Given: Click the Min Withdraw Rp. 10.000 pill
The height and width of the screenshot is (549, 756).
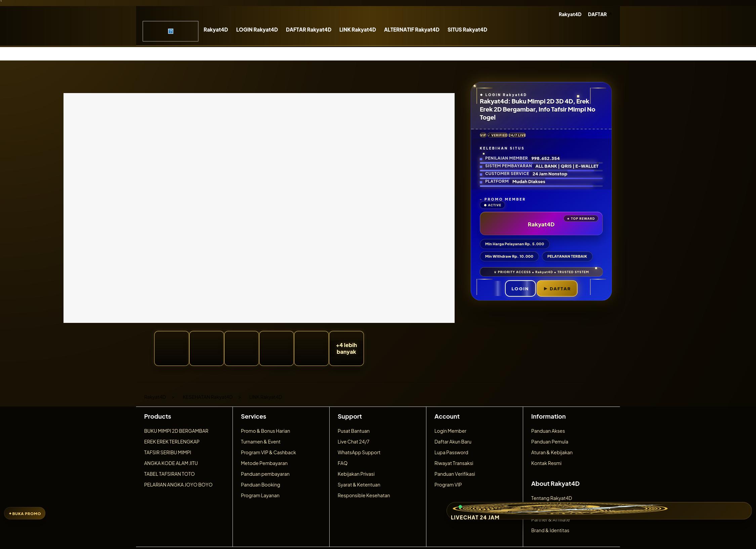Looking at the screenshot, I should (509, 256).
